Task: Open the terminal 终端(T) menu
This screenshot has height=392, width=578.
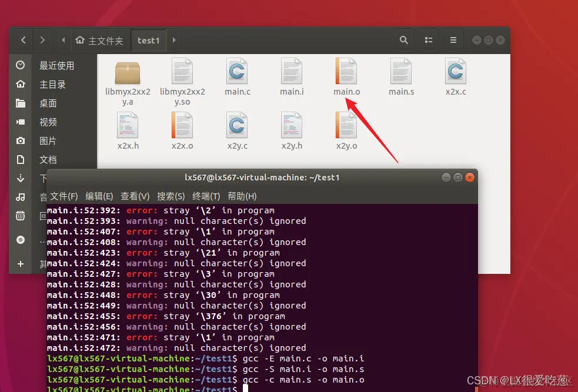Action: 206,196
